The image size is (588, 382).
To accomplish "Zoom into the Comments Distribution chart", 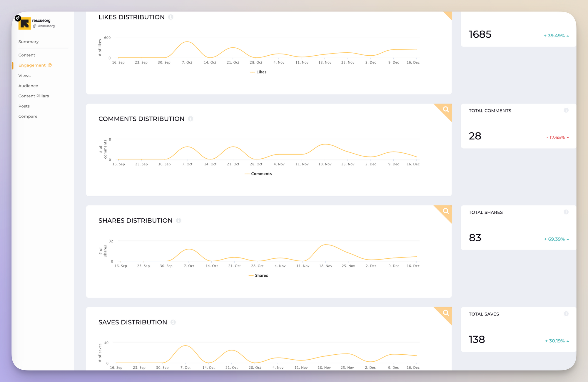I will [x=446, y=109].
